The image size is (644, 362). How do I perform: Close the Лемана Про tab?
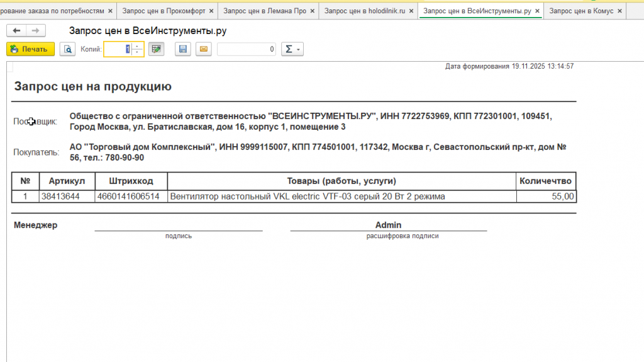[312, 11]
